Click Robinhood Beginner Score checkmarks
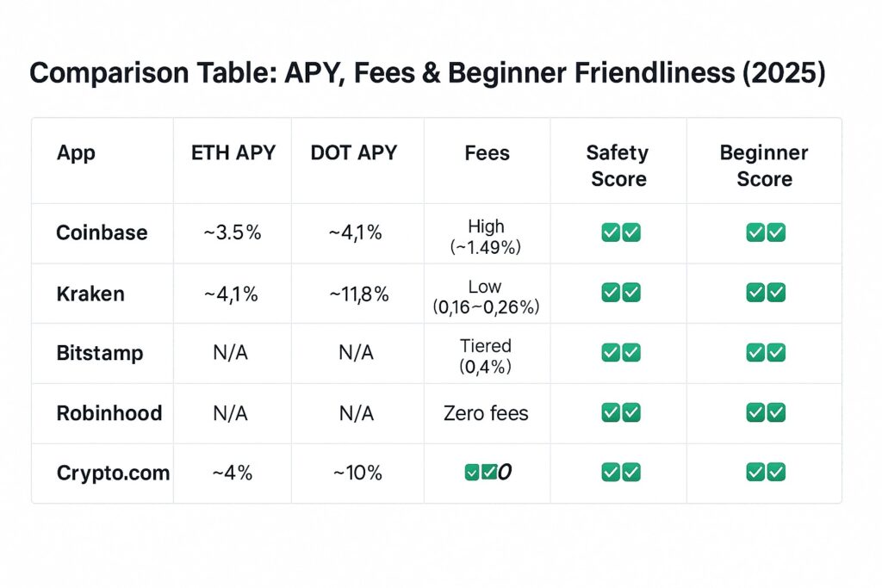The image size is (882, 588). pyautogui.click(x=766, y=412)
